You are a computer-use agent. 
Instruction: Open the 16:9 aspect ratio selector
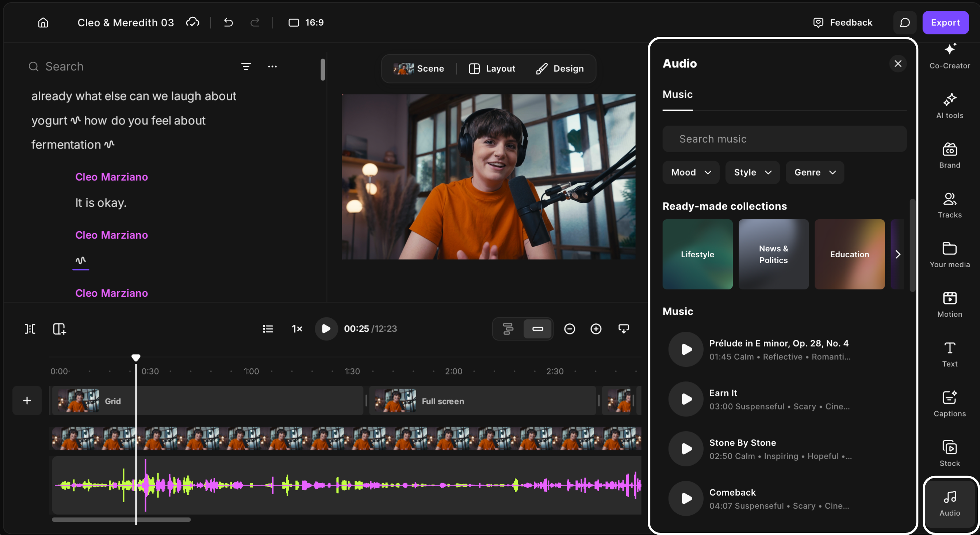pyautogui.click(x=306, y=22)
